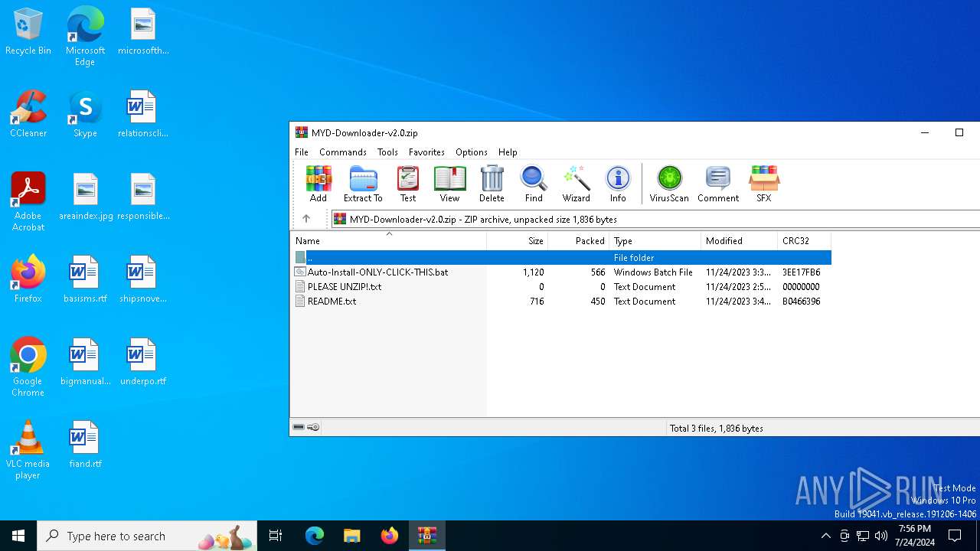Select the basisms.rtf desktop file

tap(85, 280)
